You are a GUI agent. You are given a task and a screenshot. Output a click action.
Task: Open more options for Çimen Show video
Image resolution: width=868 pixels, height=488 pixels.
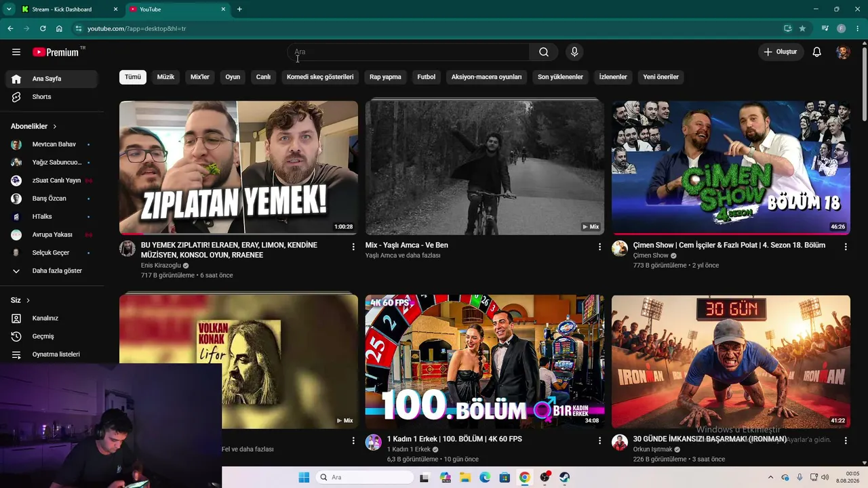(x=846, y=247)
